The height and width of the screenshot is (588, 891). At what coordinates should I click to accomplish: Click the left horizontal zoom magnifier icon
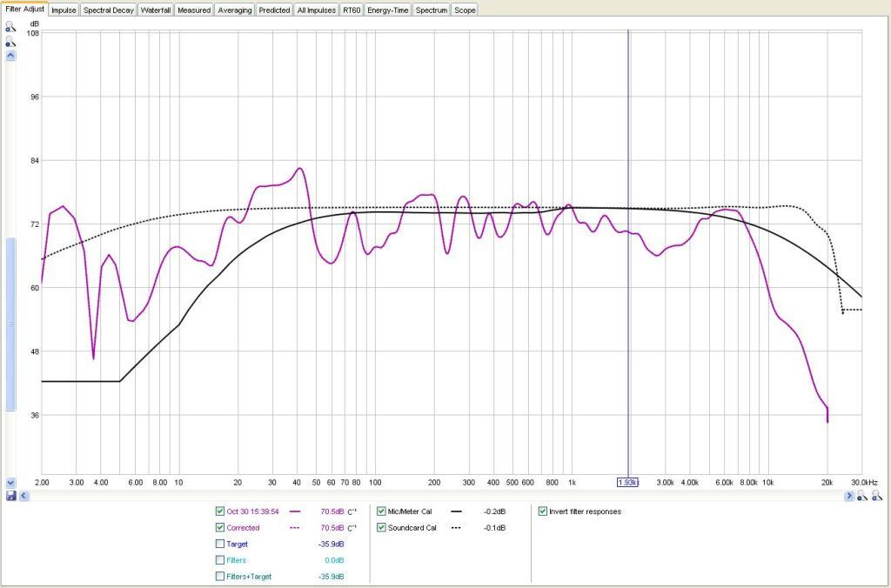point(861,496)
